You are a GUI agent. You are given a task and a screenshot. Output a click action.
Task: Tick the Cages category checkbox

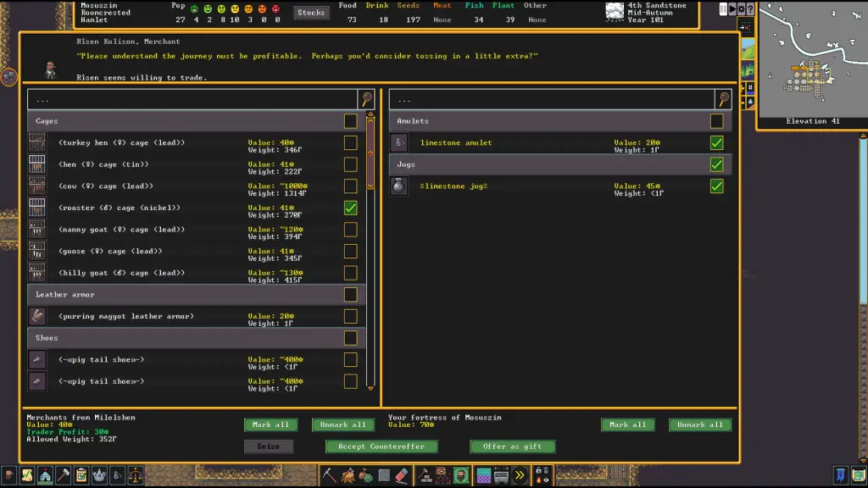click(x=350, y=120)
